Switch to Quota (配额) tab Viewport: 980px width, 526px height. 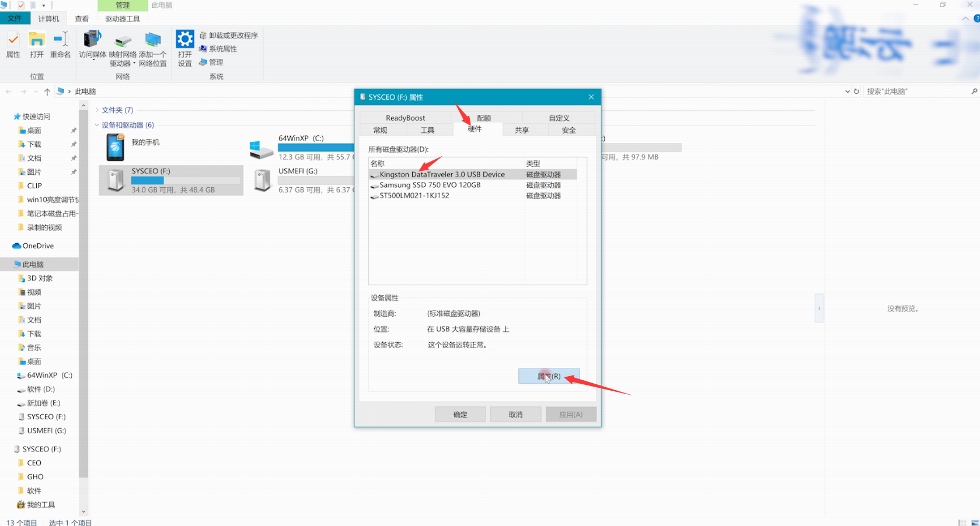click(x=484, y=118)
